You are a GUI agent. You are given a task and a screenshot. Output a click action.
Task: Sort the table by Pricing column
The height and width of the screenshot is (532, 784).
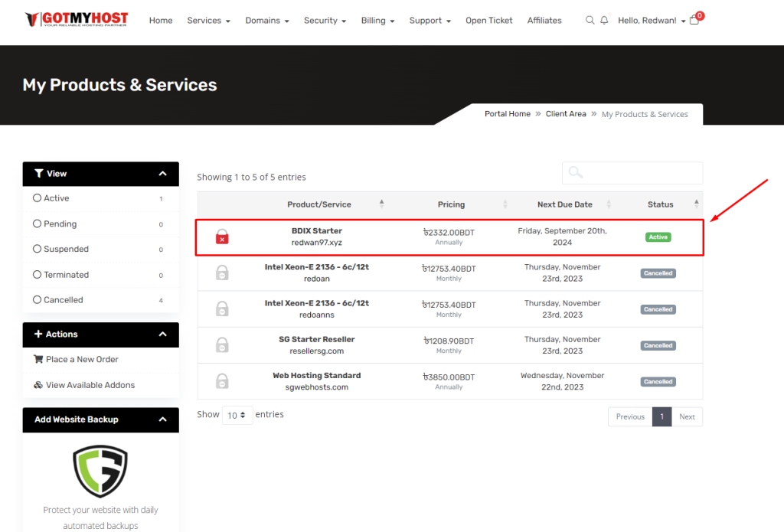451,204
